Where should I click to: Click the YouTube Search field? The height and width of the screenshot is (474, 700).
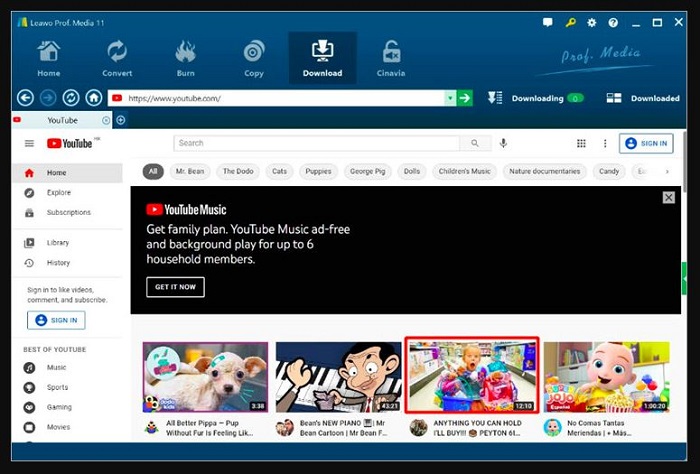(316, 143)
